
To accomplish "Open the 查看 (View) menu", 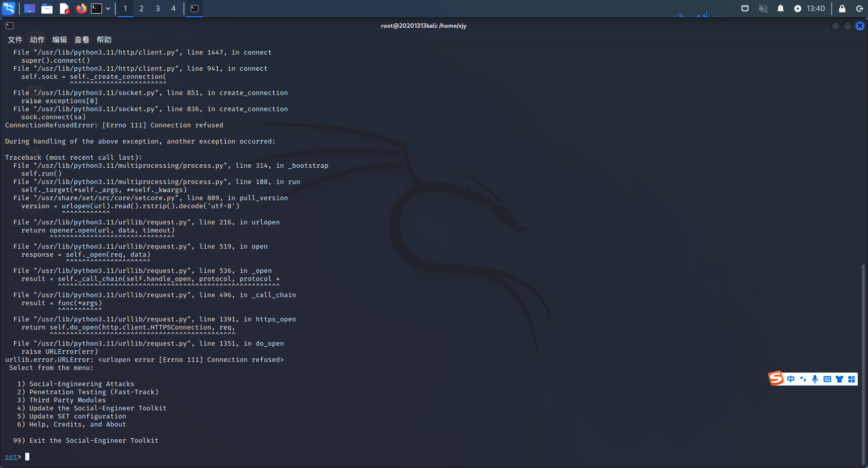I will [x=82, y=40].
